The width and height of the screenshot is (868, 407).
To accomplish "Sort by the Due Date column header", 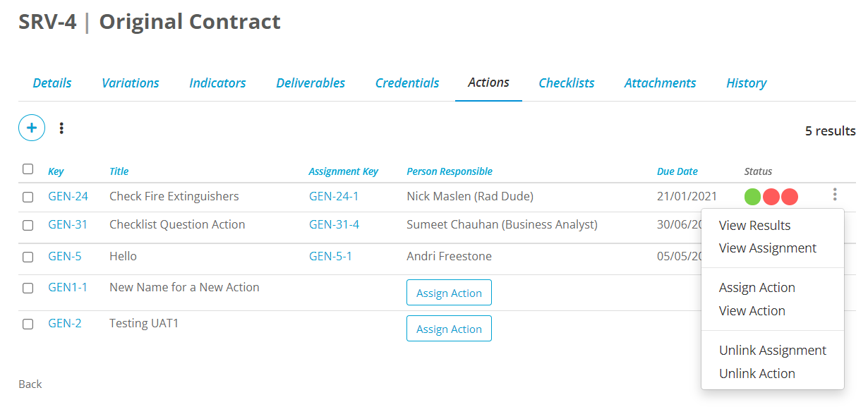I will 677,171.
